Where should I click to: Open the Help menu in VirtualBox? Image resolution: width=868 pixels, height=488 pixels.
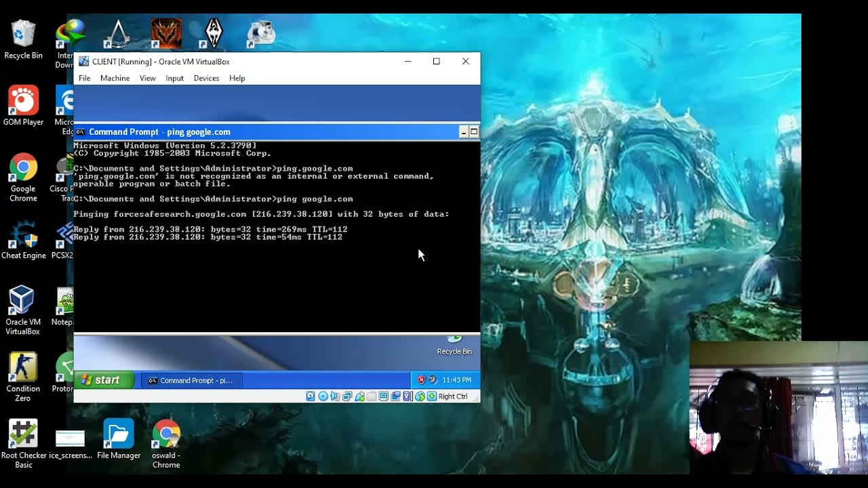(x=237, y=78)
